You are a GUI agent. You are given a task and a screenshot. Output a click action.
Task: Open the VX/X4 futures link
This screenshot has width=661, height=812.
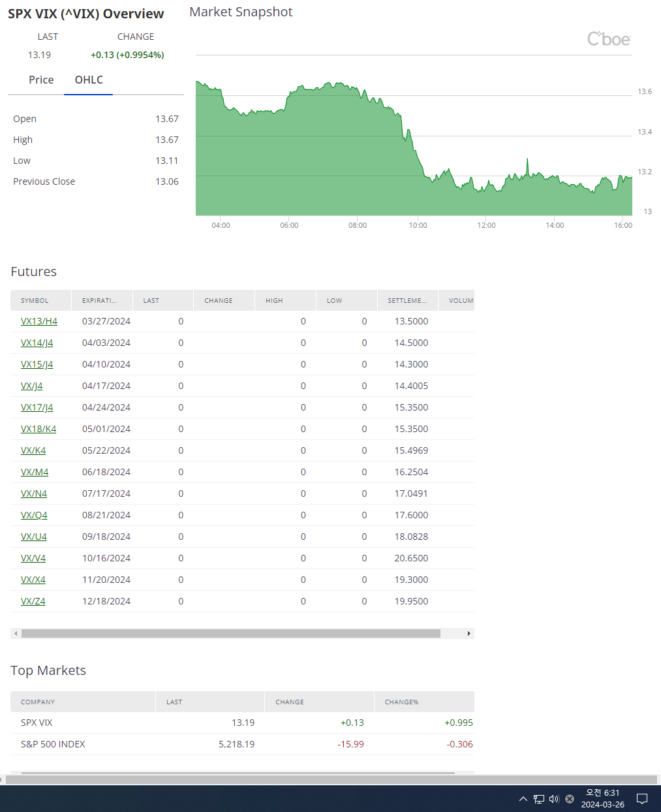(33, 580)
